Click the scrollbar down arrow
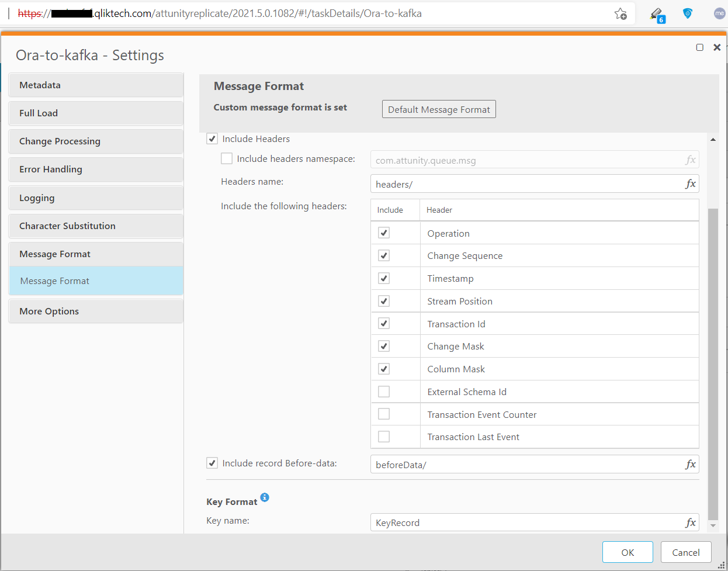728x571 pixels. [713, 526]
